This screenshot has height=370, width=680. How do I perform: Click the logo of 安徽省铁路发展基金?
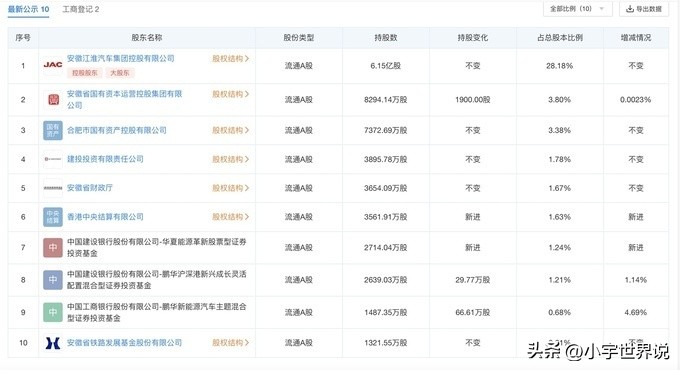(x=53, y=343)
